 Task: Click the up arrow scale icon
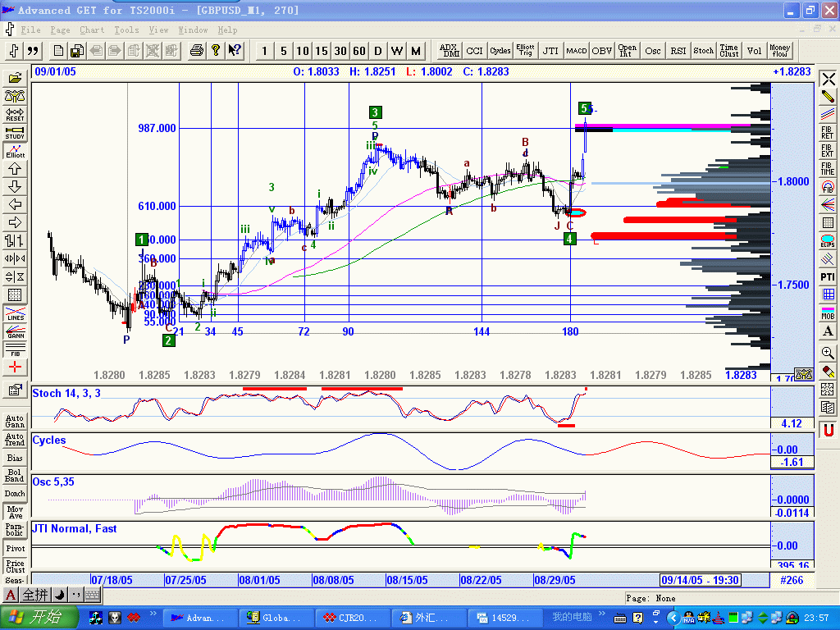(x=15, y=169)
